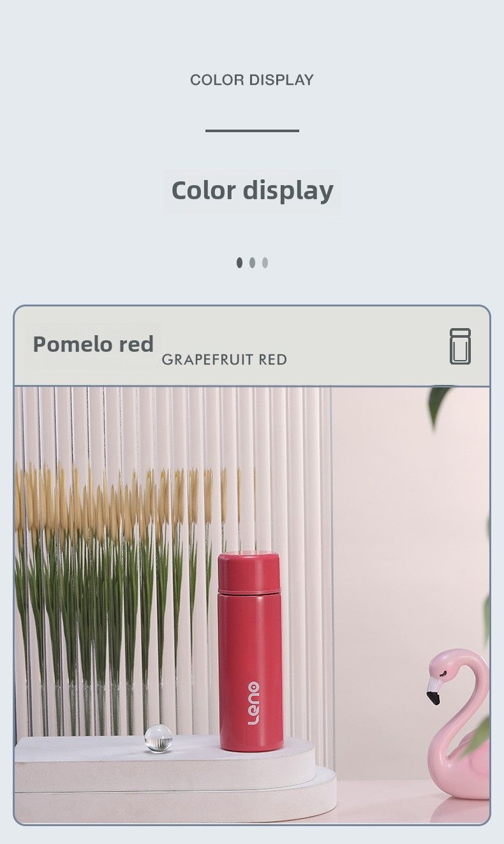Select the third light pagination dot
Viewport: 504px width, 844px height.
coord(265,262)
